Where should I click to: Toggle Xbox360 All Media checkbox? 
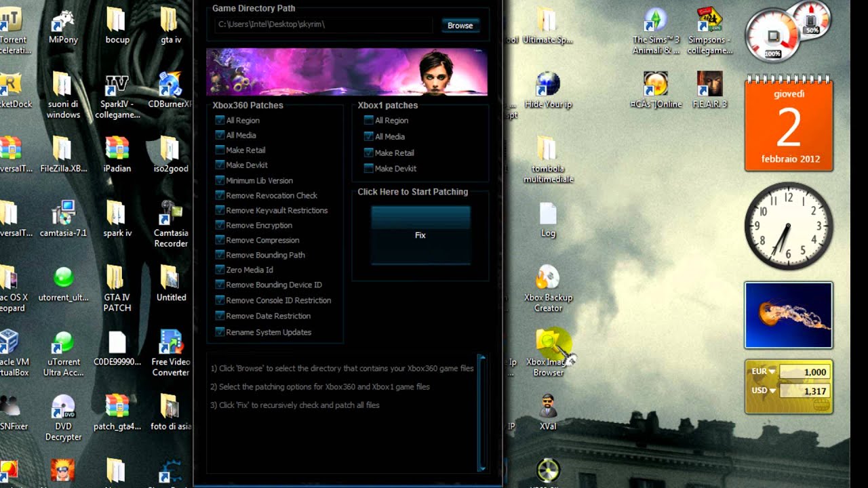point(220,135)
